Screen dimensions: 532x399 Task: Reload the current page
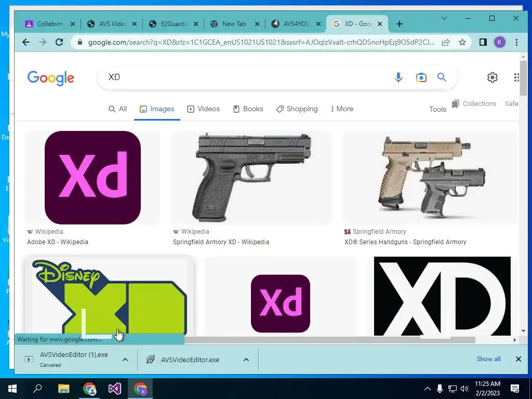[59, 42]
